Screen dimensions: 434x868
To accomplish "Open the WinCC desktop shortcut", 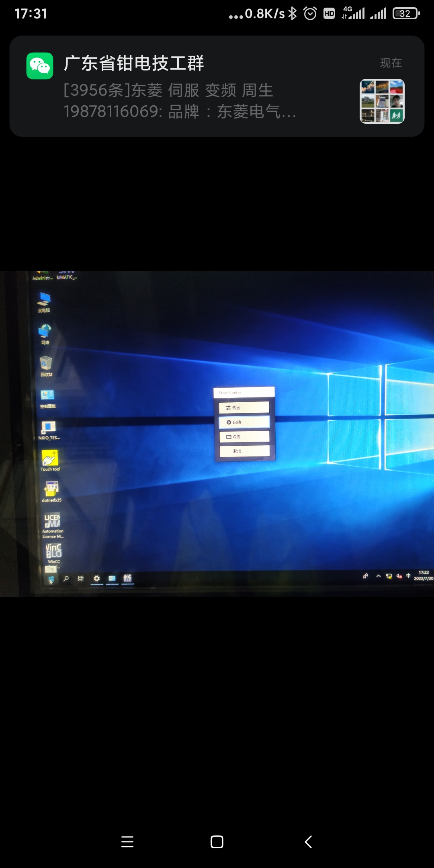I will click(53, 553).
